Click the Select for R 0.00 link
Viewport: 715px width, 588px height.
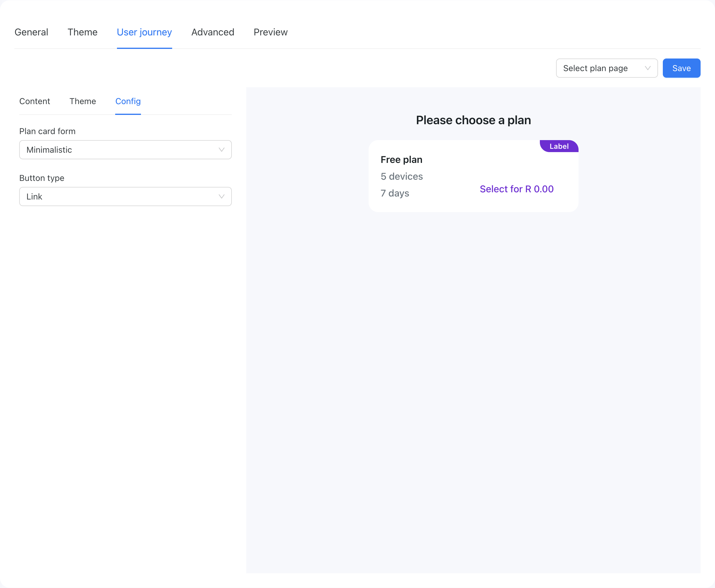tap(517, 189)
